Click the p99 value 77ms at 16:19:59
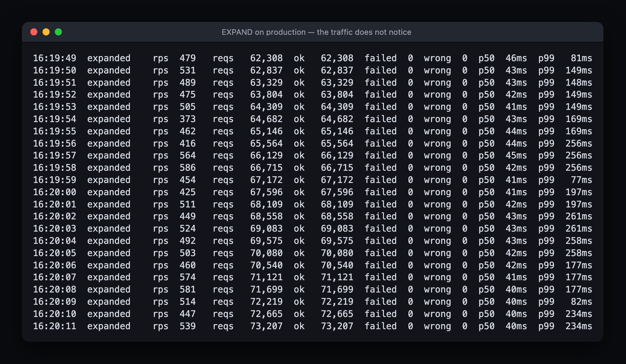Viewport: 626px width, 364px height. click(581, 180)
